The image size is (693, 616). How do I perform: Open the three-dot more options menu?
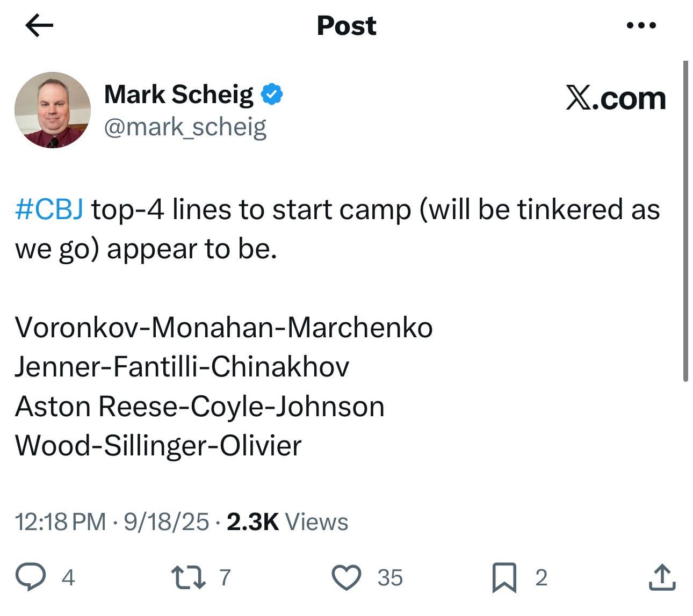pyautogui.click(x=641, y=25)
